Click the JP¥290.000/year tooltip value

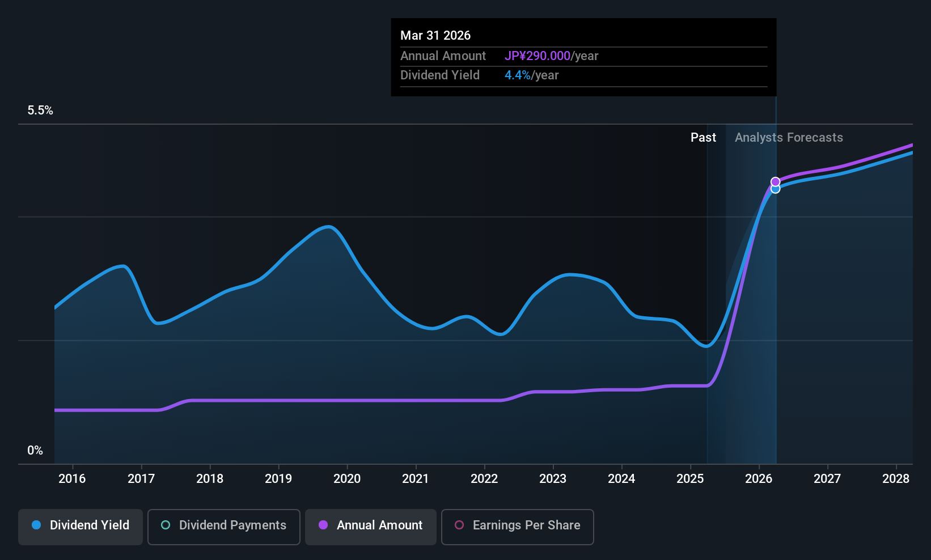tap(551, 56)
